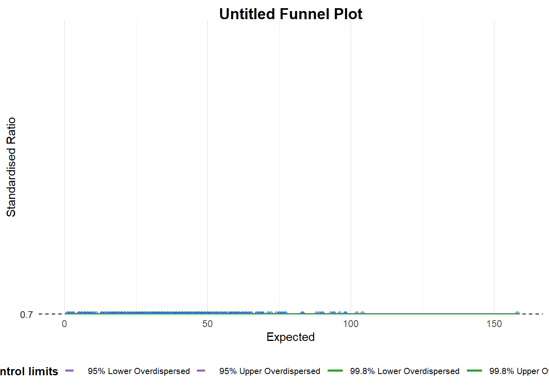The height and width of the screenshot is (392, 549).
Task: Click the Control limits legend title
Action: pyautogui.click(x=29, y=371)
